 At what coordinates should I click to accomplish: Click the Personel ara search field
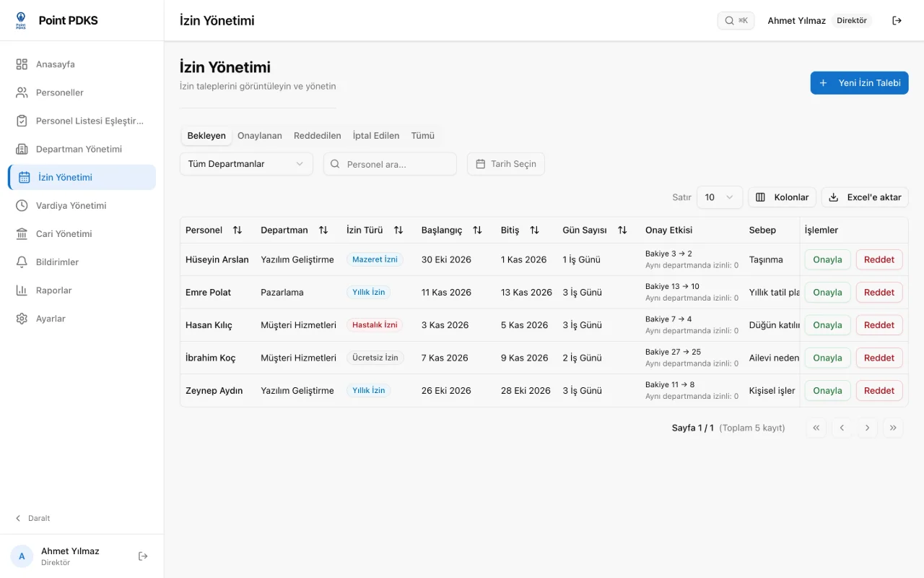[390, 164]
